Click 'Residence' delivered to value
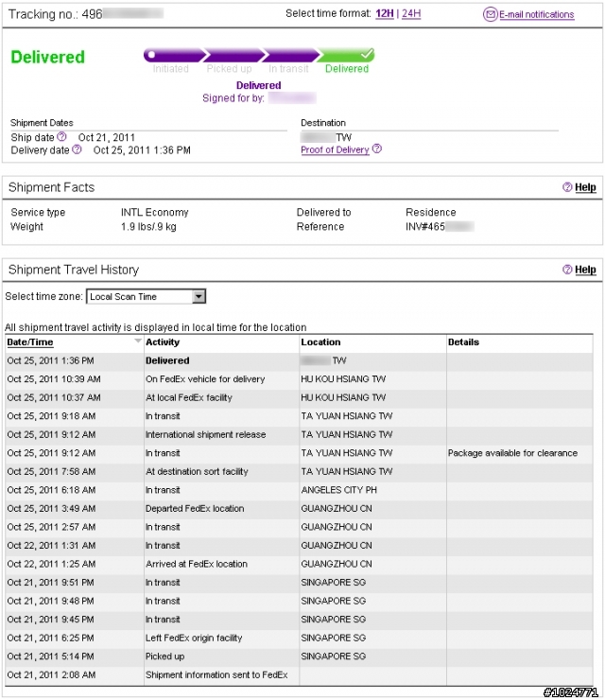The width and height of the screenshot is (605, 700). [x=431, y=213]
